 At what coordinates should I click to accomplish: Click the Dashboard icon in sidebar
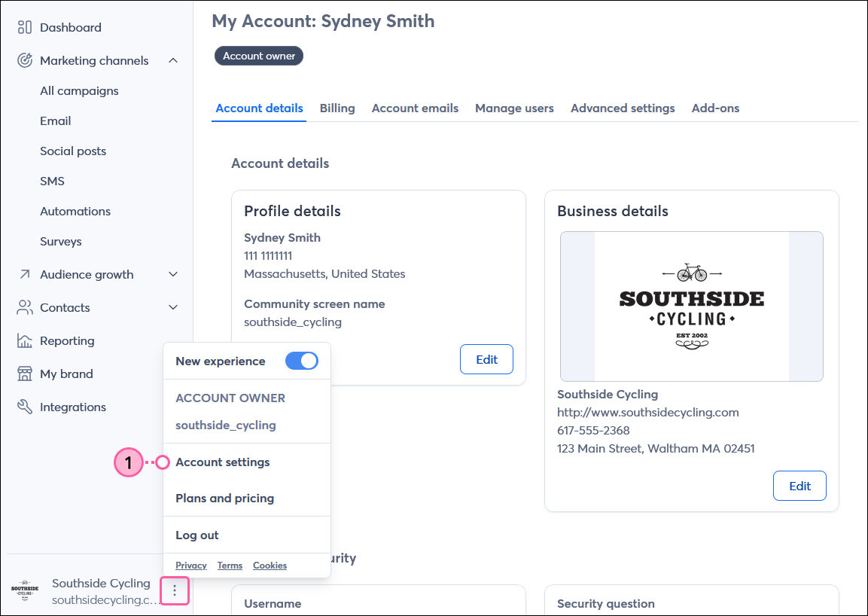pos(24,27)
